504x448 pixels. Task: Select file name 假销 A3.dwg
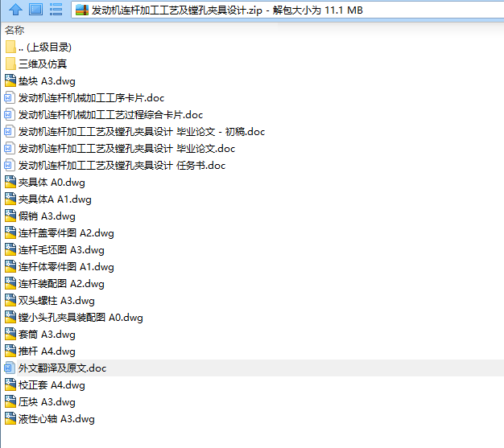tap(47, 216)
